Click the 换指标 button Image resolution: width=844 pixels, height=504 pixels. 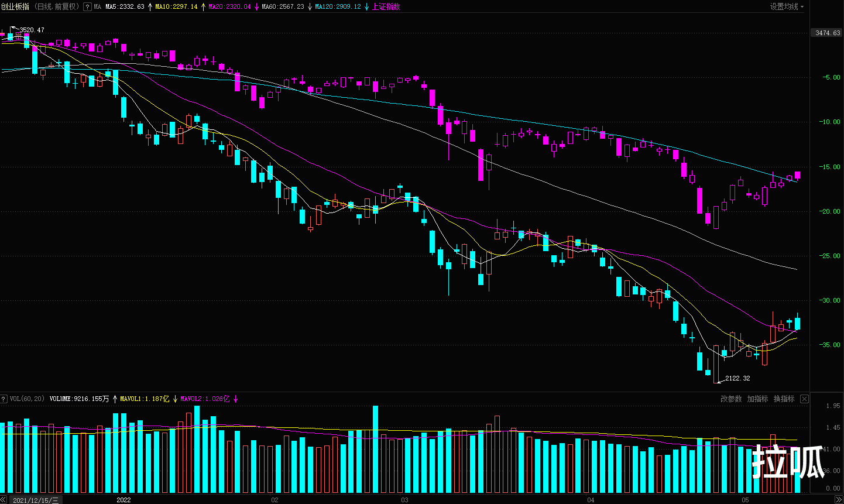click(x=784, y=399)
